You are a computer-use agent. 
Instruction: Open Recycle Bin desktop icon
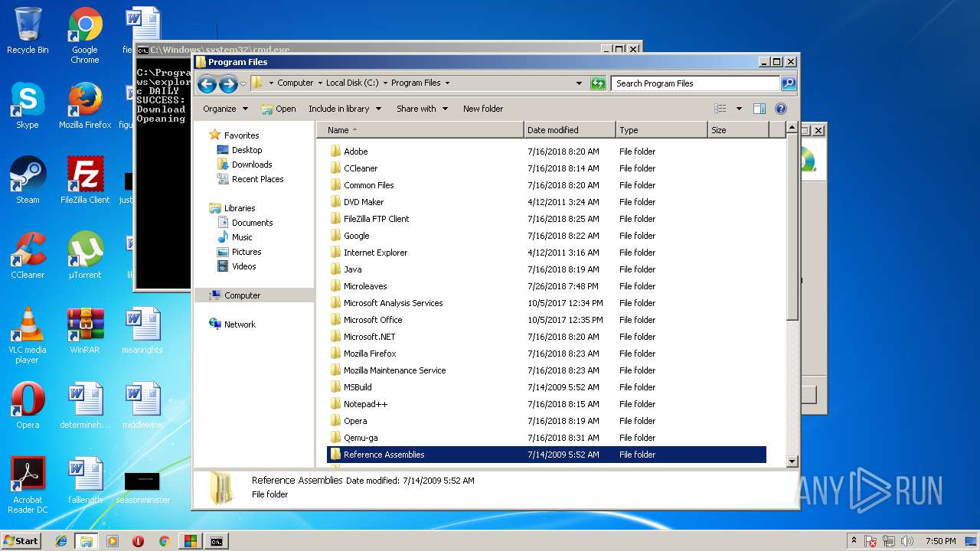(28, 31)
